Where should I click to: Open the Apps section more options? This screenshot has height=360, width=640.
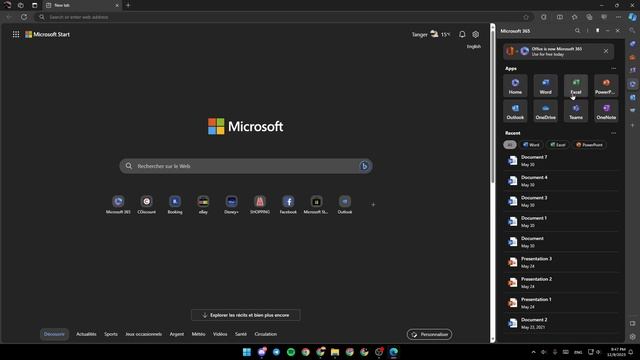click(613, 69)
